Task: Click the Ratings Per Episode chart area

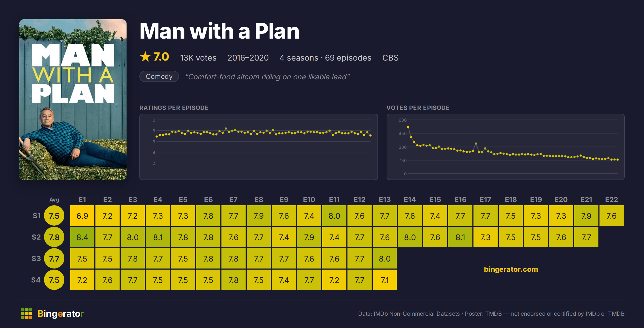Action: 259,147
